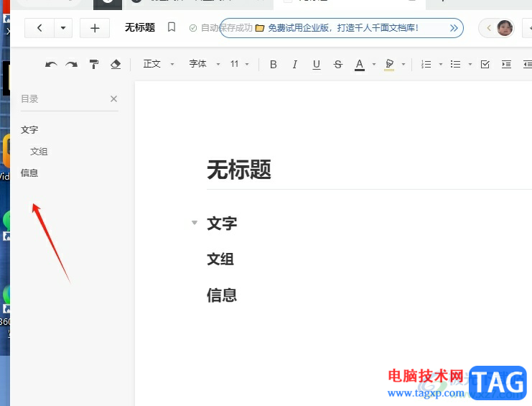
Task: Jump to 文字 in the outline
Action: [x=29, y=129]
